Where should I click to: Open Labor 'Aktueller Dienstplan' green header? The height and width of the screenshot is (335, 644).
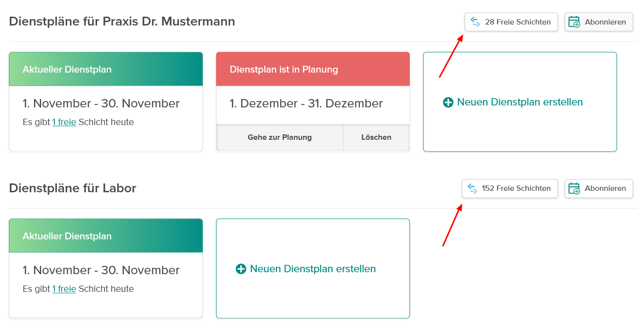[106, 236]
